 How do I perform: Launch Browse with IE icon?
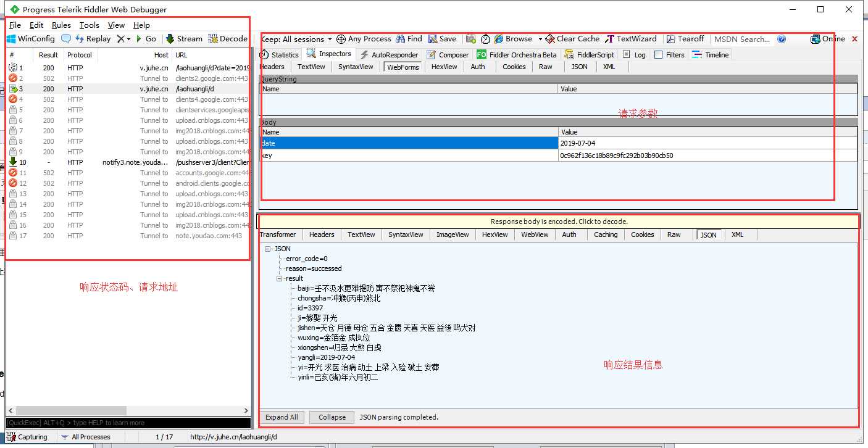coord(514,38)
